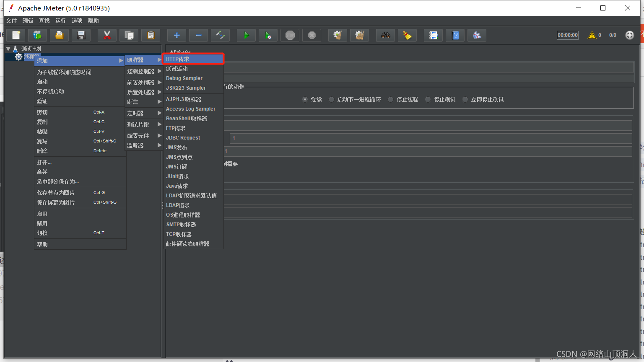Click the 测试片段 submenu entry
The height and width of the screenshot is (362, 644).
(144, 124)
